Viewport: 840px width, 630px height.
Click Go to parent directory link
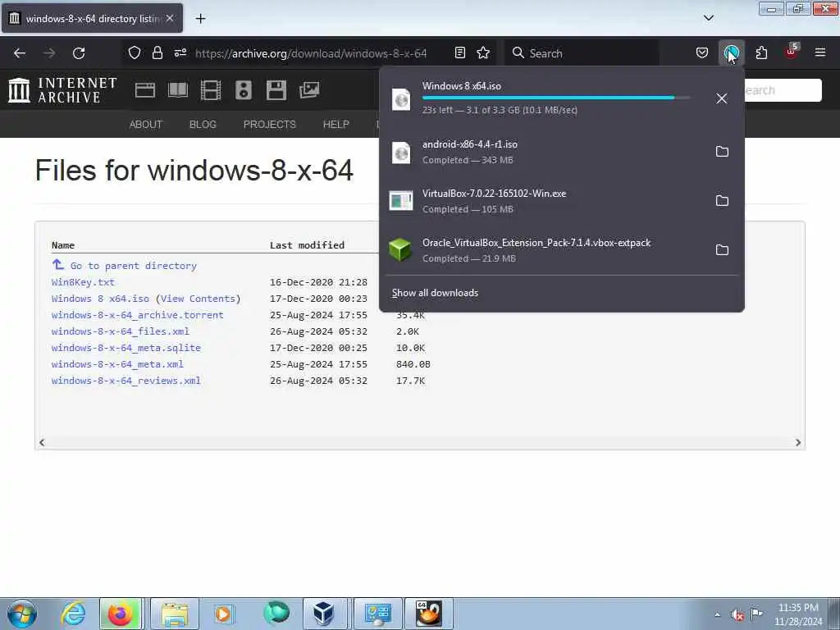[134, 266]
